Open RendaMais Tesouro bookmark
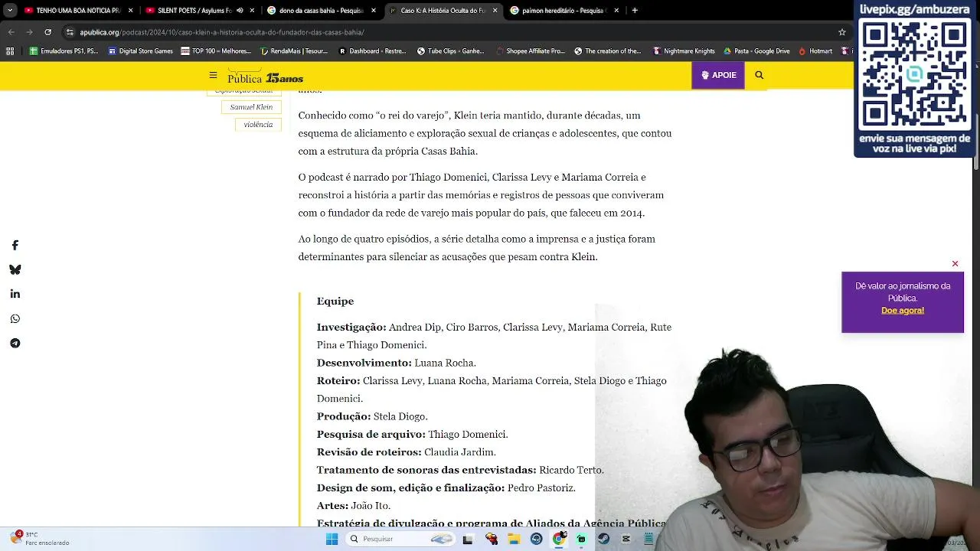Viewport: 980px width, 551px height. (x=294, y=51)
